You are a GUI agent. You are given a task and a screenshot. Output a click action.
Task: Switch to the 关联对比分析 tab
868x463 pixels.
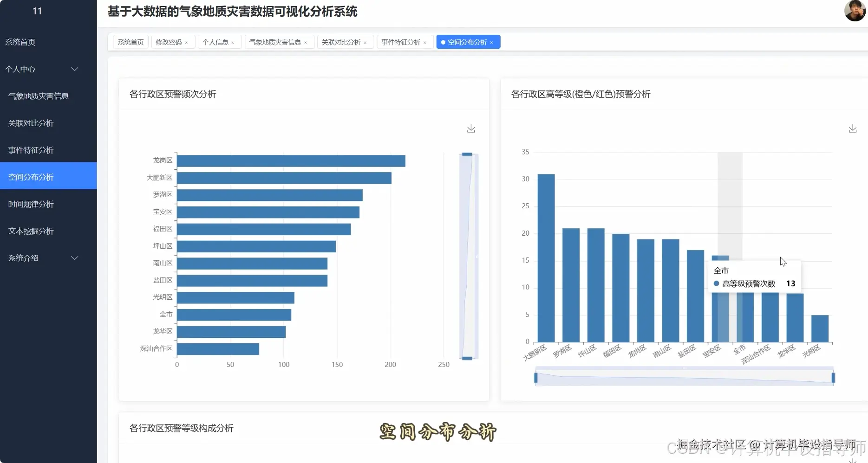click(341, 42)
